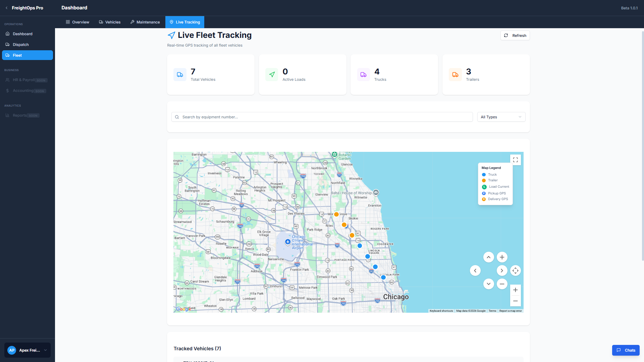Viewport: 644px width, 362px height.
Task: Click the map recenter crosshair icon
Action: tap(515, 270)
